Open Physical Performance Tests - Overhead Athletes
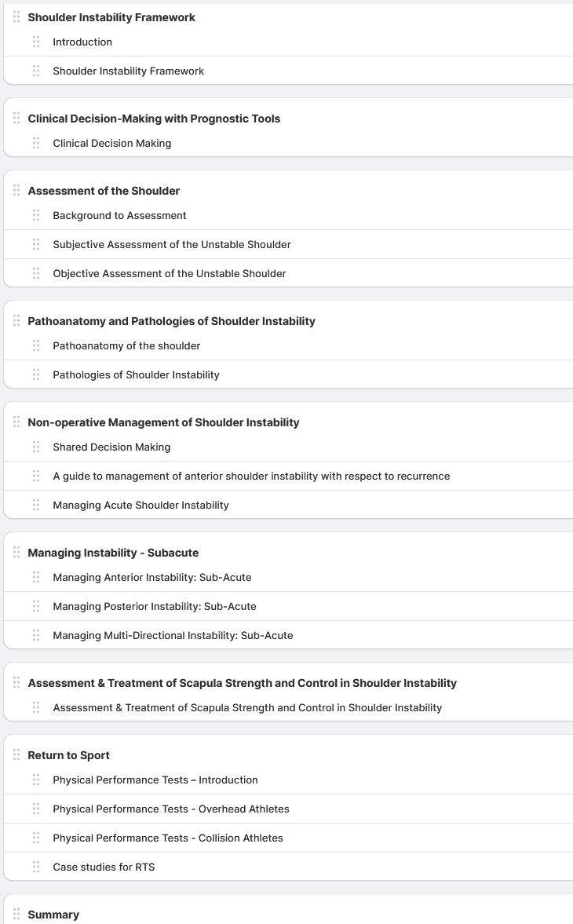The image size is (573, 924). 171,809
